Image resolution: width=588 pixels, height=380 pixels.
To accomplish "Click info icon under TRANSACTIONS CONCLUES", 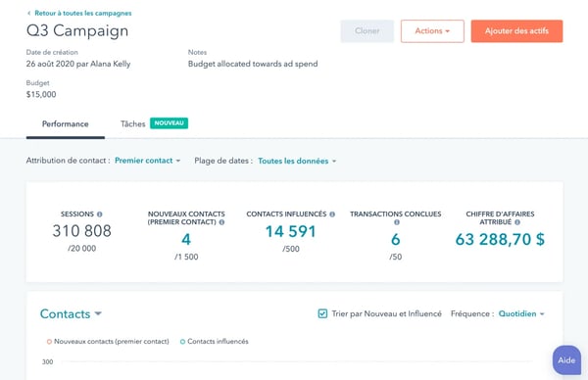I will click(x=396, y=222).
